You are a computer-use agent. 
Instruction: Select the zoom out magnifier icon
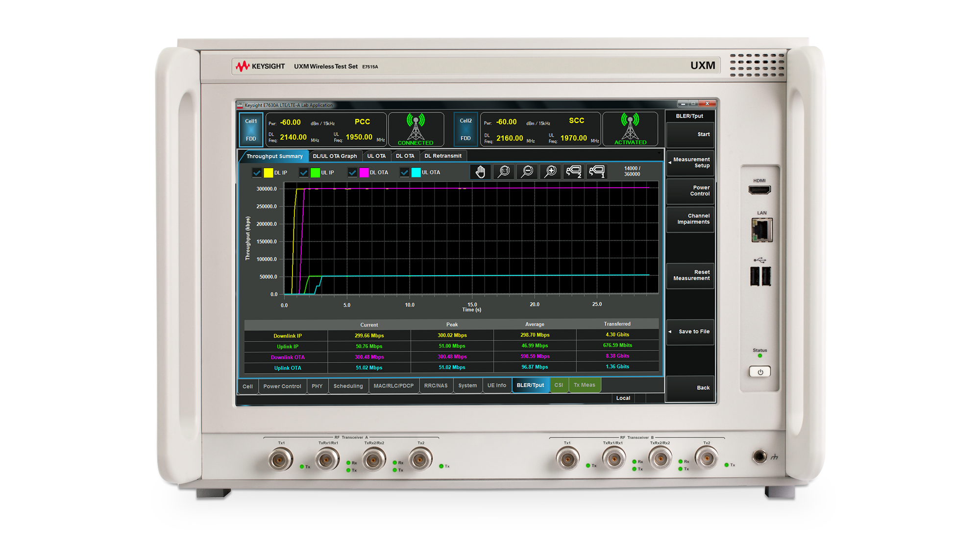526,171
